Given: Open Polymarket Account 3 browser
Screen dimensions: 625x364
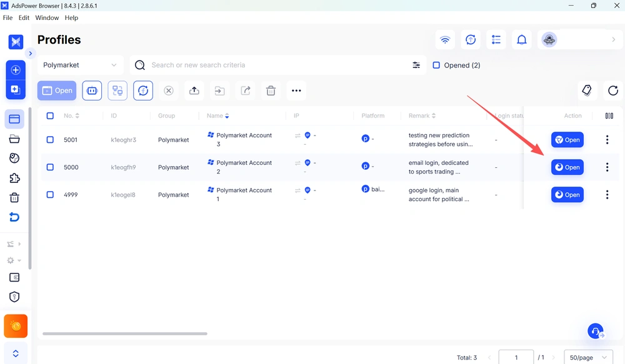Looking at the screenshot, I should [x=567, y=140].
